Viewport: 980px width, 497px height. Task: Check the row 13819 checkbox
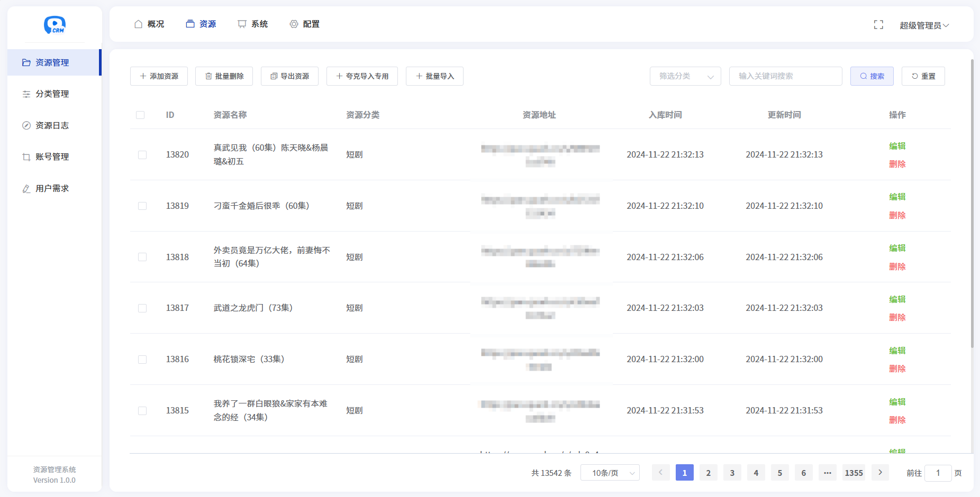point(142,206)
